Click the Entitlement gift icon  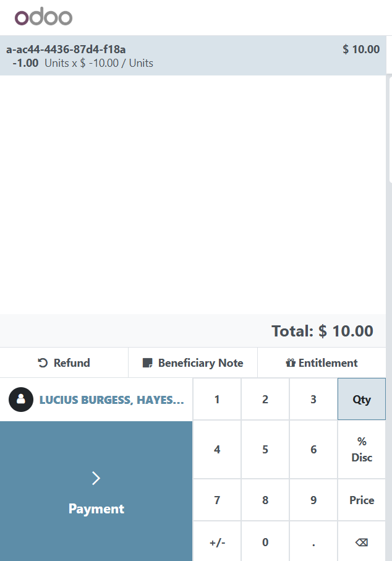(x=291, y=363)
